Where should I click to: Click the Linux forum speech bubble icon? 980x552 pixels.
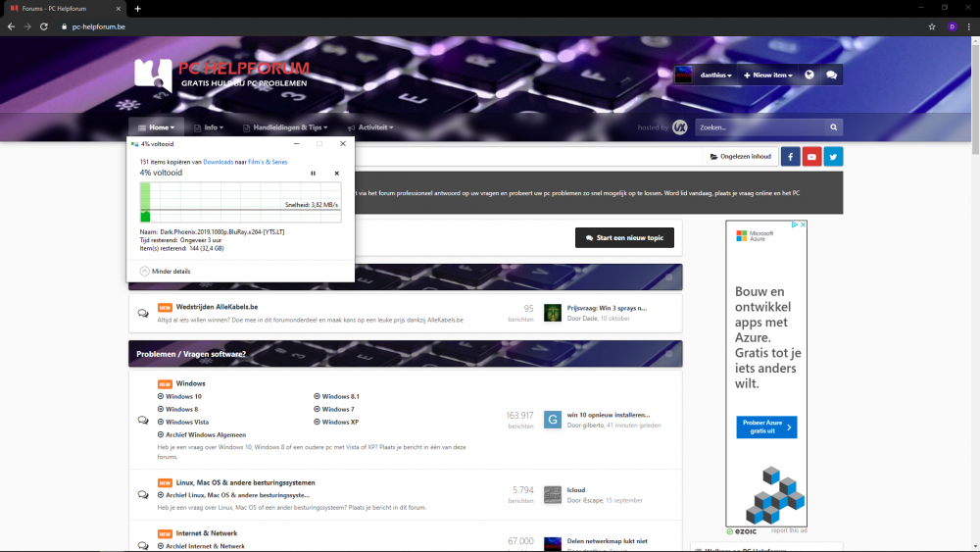click(143, 494)
